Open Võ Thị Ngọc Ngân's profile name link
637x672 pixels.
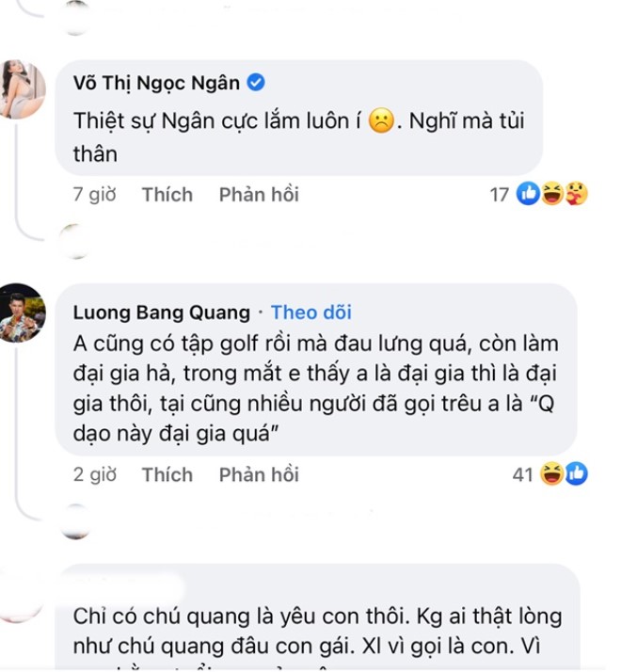(158, 83)
